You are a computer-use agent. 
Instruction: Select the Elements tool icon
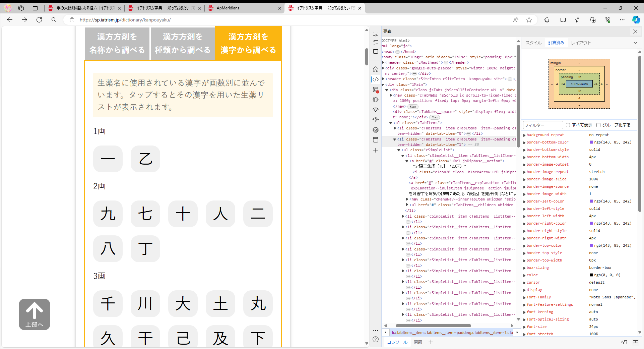(x=376, y=79)
